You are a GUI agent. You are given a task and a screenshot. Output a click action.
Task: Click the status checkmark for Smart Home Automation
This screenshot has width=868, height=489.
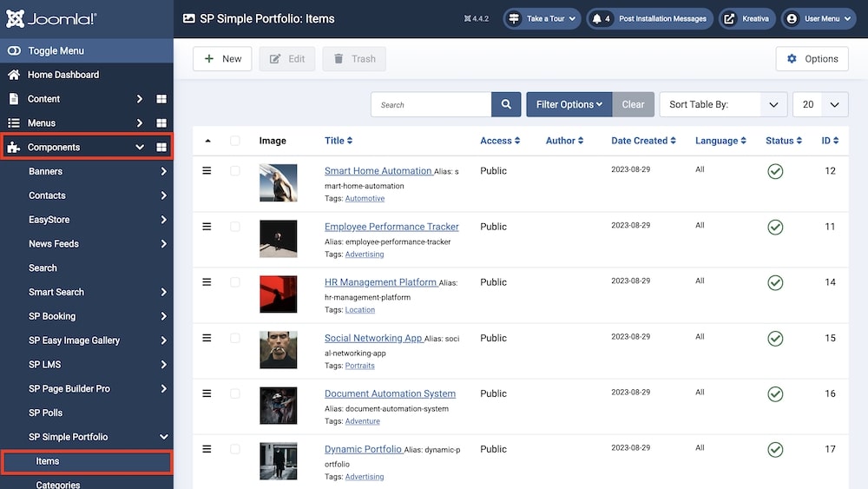pyautogui.click(x=775, y=171)
